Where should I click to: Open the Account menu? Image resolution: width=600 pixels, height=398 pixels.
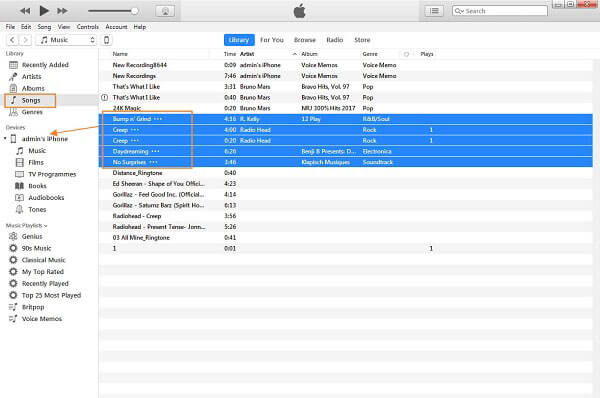(116, 27)
